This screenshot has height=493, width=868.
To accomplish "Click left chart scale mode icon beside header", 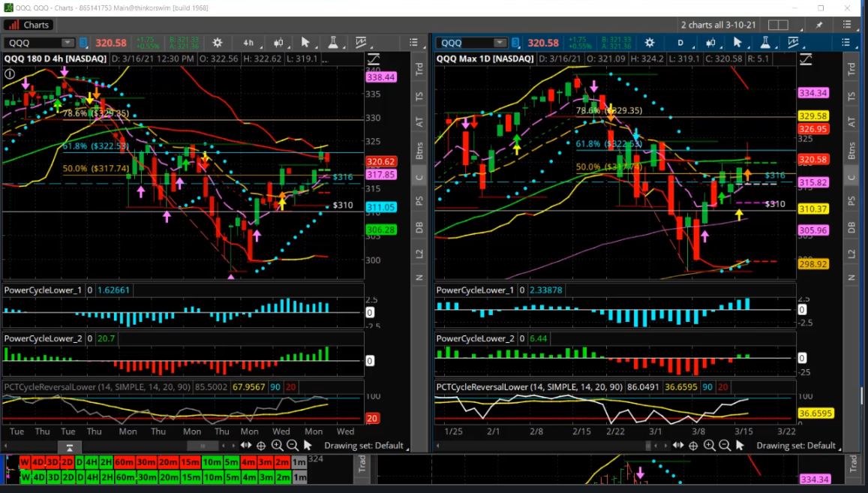I will pos(374,59).
